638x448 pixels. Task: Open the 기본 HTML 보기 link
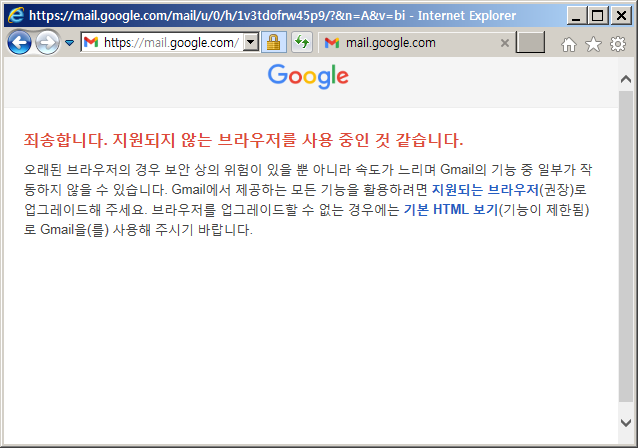coord(451,210)
